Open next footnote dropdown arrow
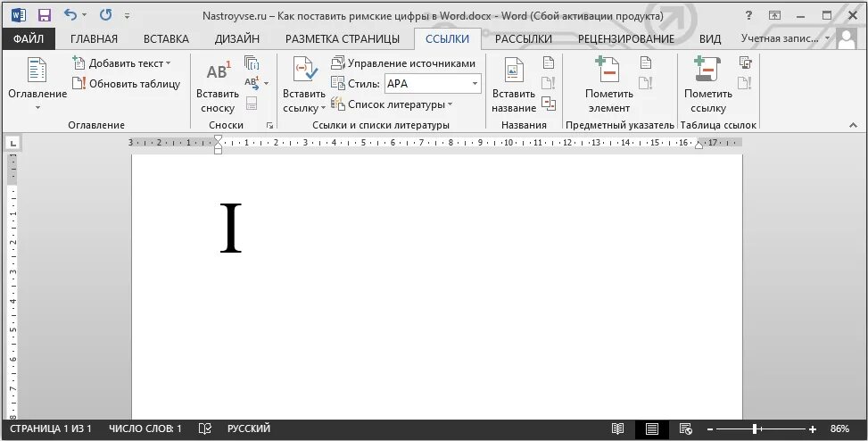Screen dimensions: 868x441 pos(266,83)
